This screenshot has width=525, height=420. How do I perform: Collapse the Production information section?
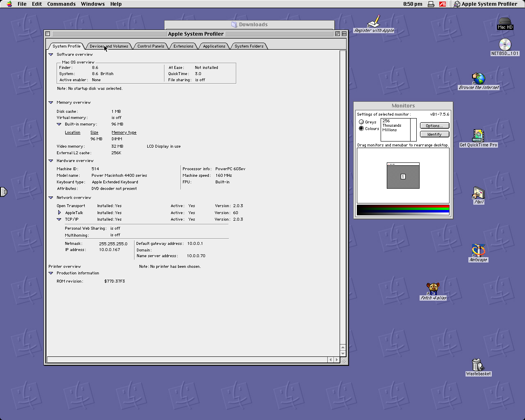[51, 273]
